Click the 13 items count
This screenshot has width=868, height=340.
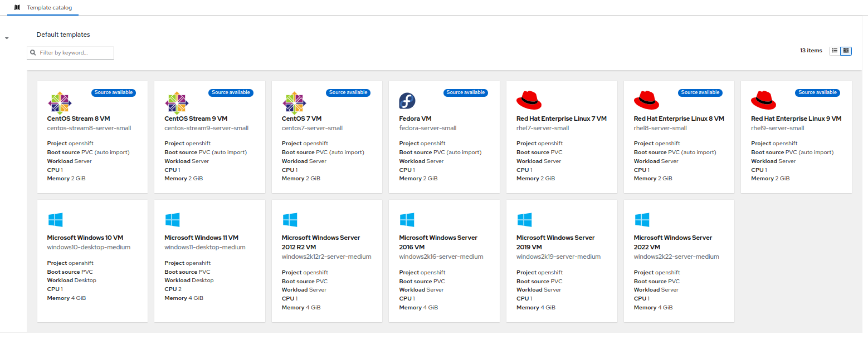811,51
